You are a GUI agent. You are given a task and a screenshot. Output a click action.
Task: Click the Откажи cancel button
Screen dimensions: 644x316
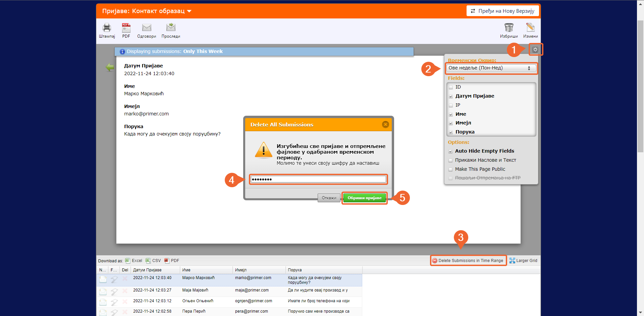point(329,198)
